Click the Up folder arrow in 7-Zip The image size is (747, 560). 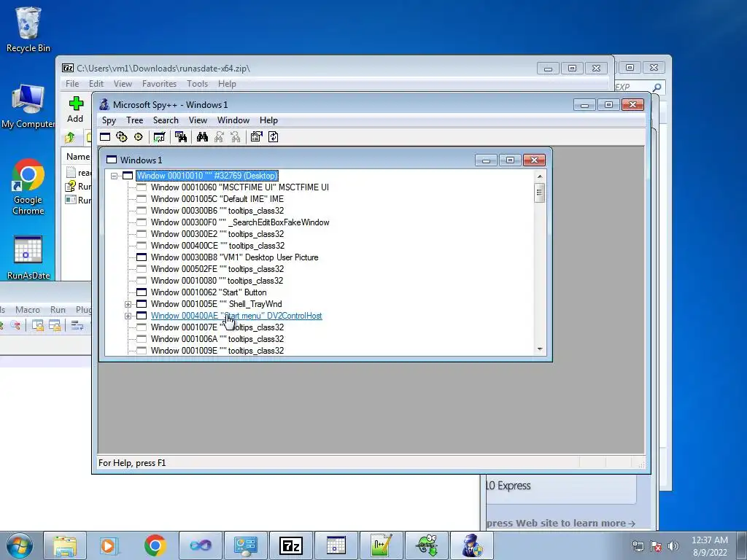tap(70, 138)
